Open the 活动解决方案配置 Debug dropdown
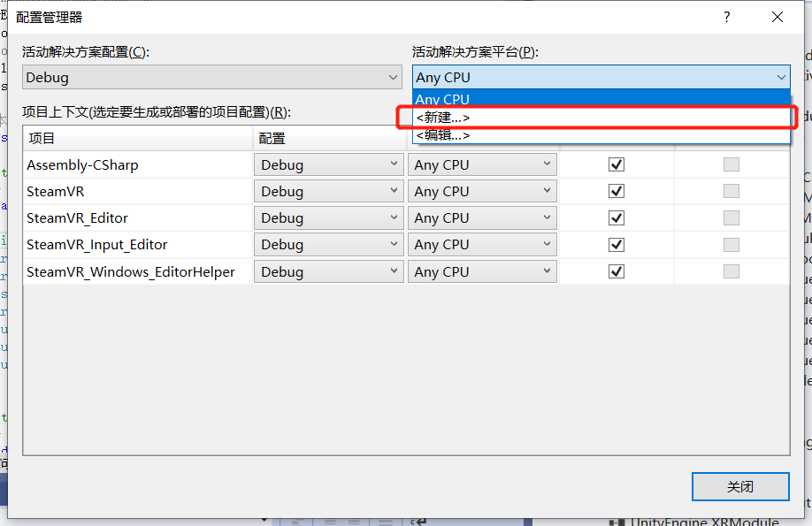The image size is (812, 526). point(212,77)
